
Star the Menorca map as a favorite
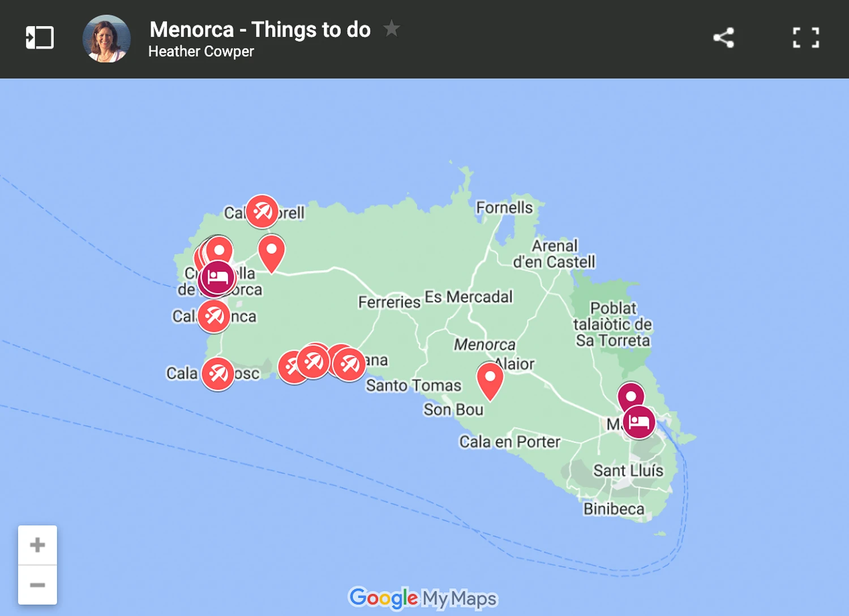[x=392, y=29]
